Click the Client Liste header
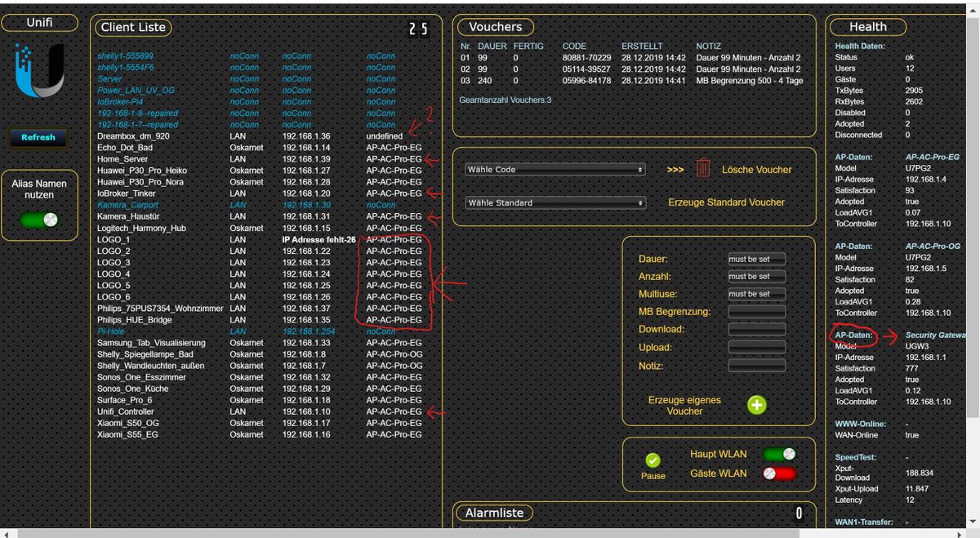The width and height of the screenshot is (980, 538). click(133, 27)
